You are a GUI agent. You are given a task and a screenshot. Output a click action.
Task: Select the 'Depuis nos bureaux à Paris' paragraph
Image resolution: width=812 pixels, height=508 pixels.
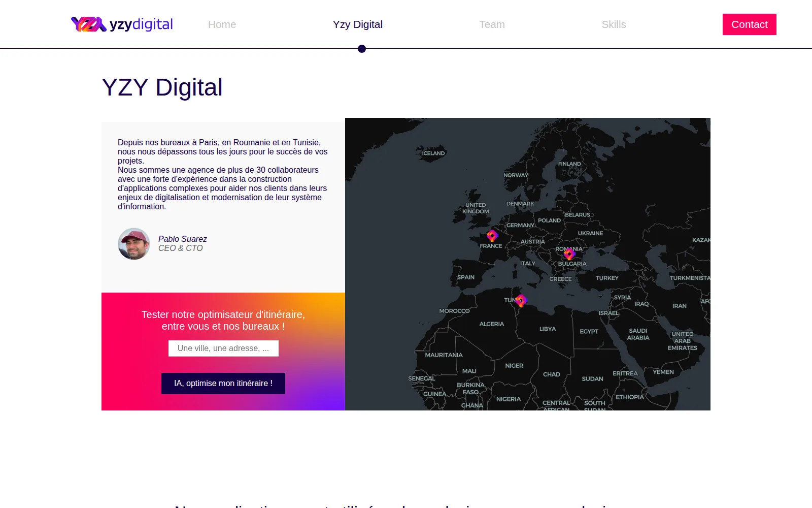(223, 174)
